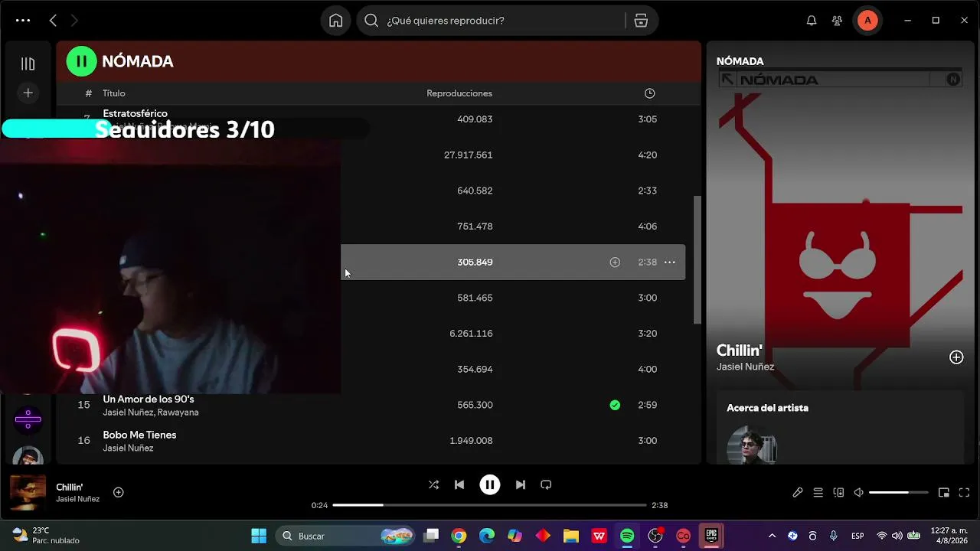Open the play queue
The width and height of the screenshot is (980, 551).
click(x=818, y=493)
